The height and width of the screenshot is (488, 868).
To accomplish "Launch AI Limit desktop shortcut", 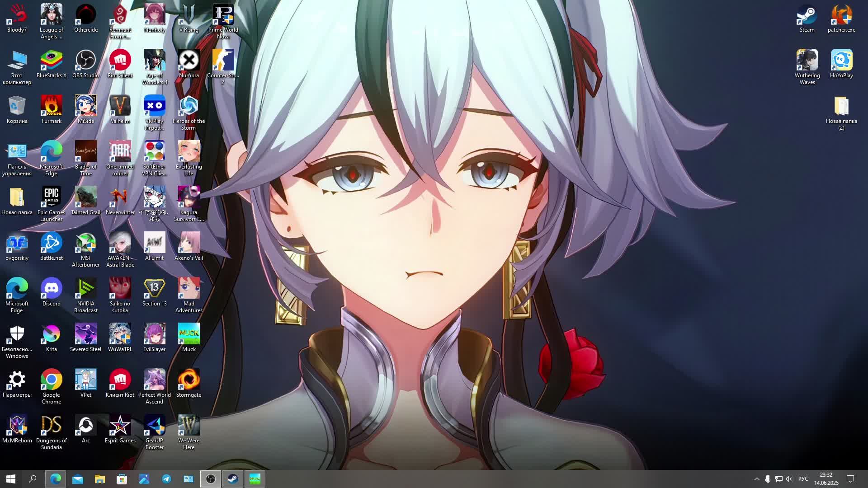I will click(x=155, y=247).
